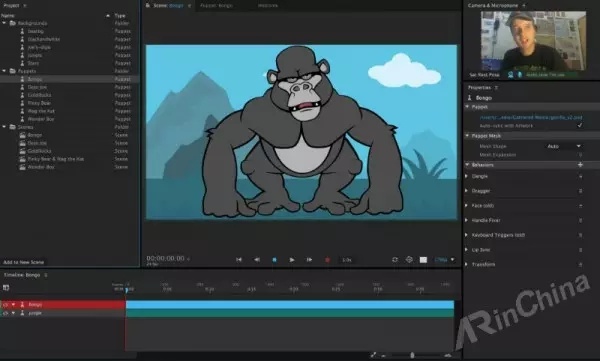
Task: Collapse the Scenes folder
Action: (4, 127)
